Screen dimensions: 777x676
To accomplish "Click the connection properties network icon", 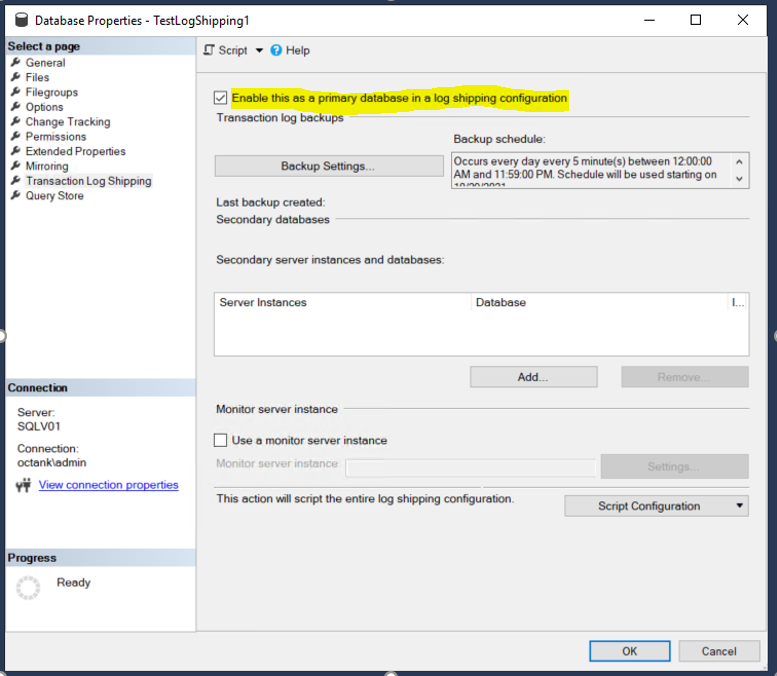I will [x=24, y=485].
